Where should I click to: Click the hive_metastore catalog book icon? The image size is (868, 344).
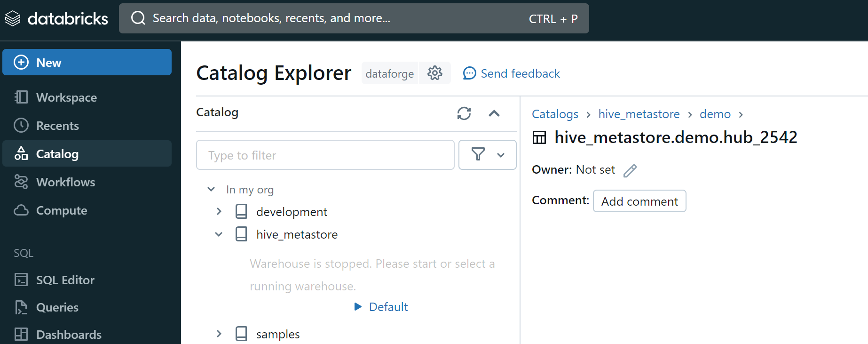tap(241, 234)
